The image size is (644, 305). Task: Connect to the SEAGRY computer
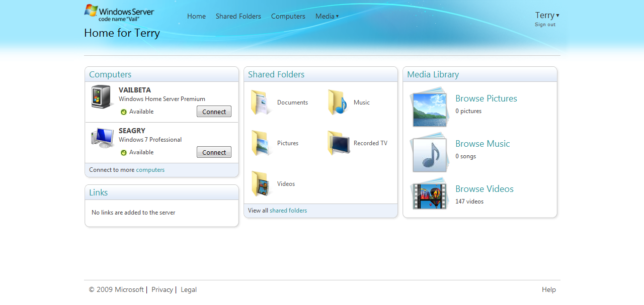pyautogui.click(x=214, y=152)
